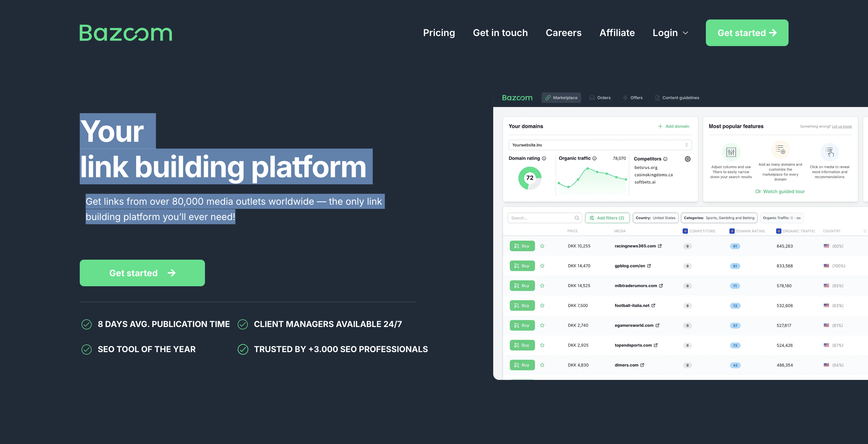
Task: Click the Bazoom logo in the header
Action: click(x=125, y=33)
